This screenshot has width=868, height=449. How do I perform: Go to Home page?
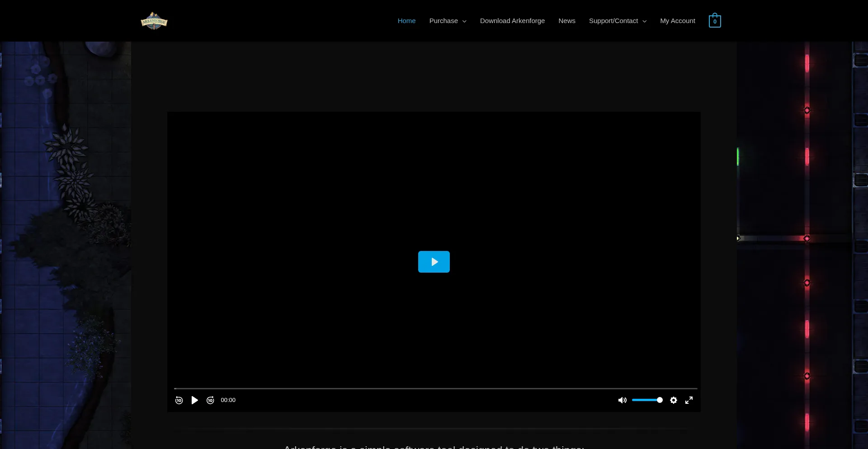pyautogui.click(x=406, y=21)
